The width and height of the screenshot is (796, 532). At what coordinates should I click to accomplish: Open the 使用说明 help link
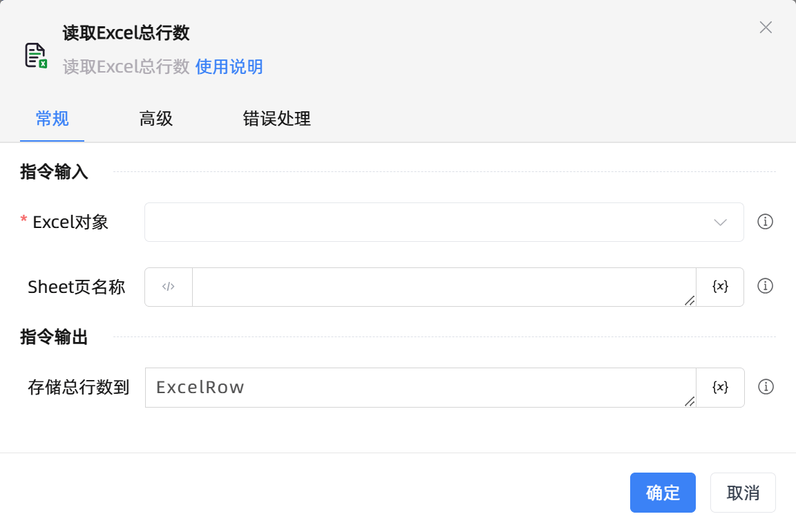coord(228,67)
